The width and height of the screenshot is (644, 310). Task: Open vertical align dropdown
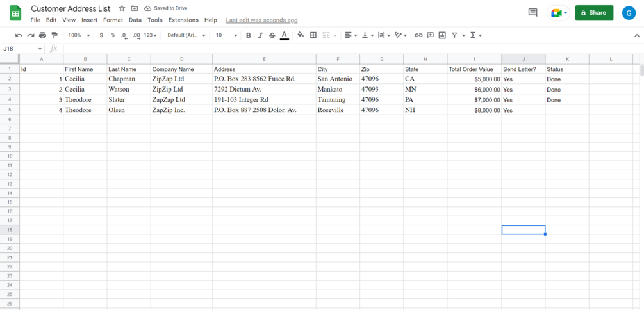(x=368, y=35)
